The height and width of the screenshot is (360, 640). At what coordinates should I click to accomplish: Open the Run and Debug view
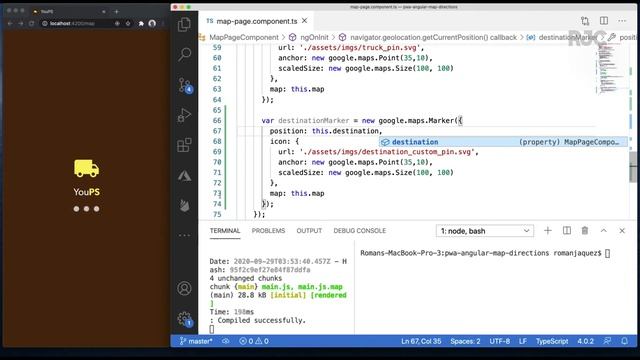click(x=184, y=116)
